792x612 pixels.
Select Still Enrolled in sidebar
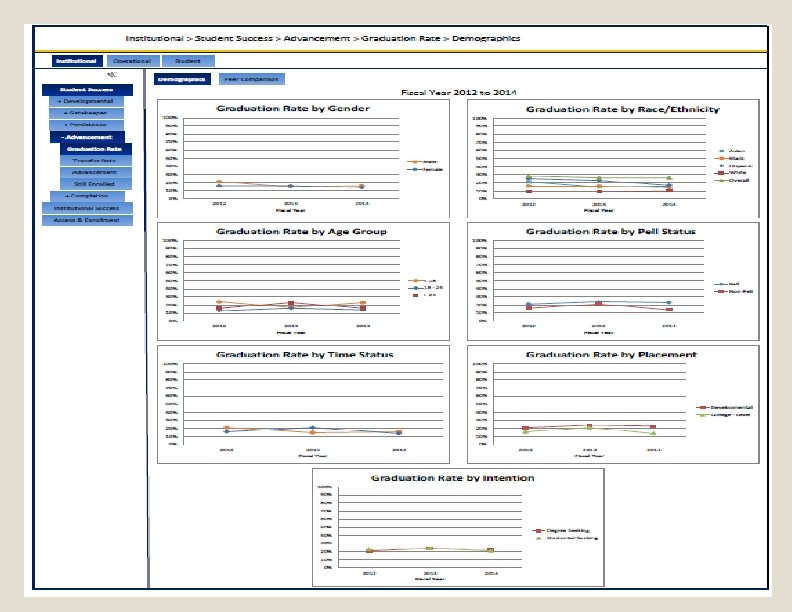(95, 184)
